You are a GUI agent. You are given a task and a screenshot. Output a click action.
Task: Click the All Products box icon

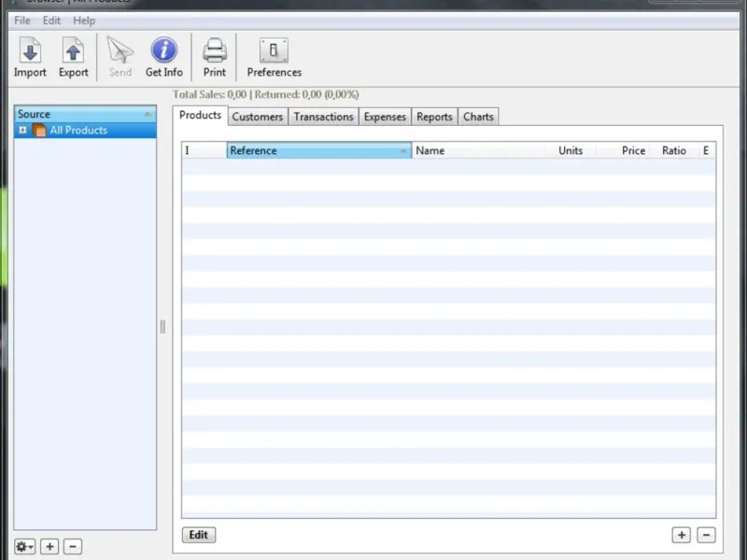tap(39, 130)
